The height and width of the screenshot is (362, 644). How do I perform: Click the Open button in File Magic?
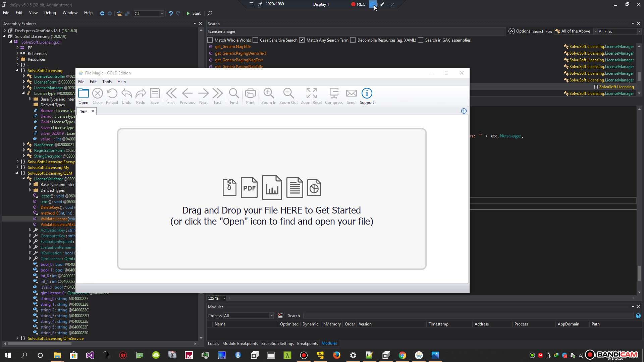tap(83, 96)
